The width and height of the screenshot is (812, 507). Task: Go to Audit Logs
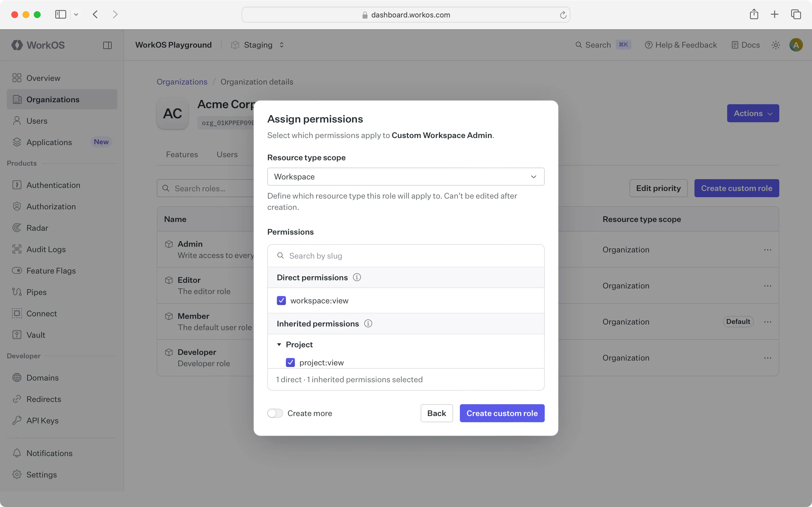pos(46,249)
